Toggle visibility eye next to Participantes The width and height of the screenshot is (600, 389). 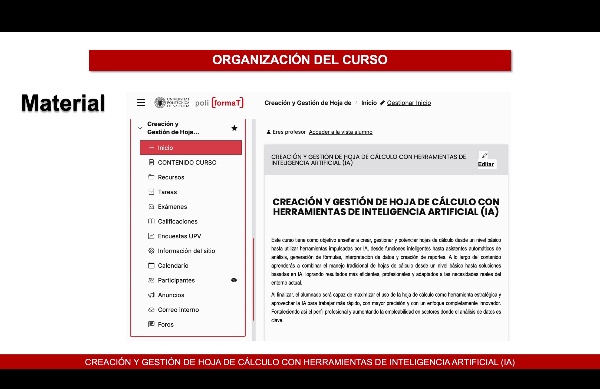[234, 280]
